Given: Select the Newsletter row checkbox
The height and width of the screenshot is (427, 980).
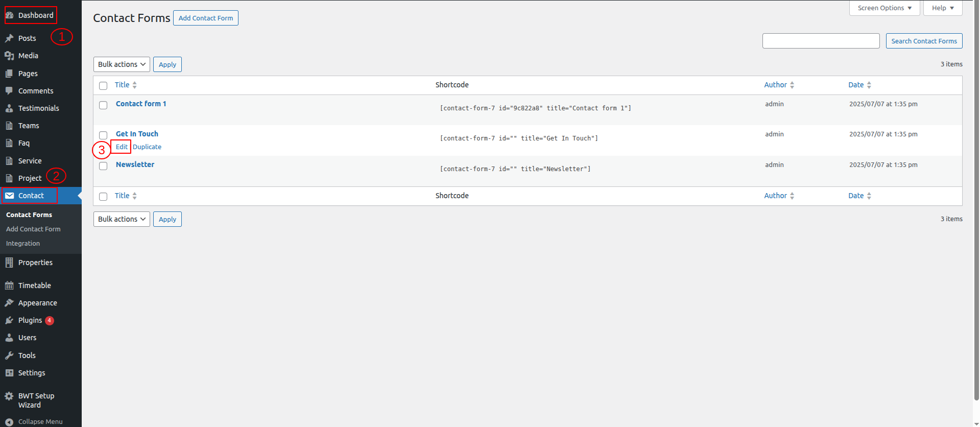Looking at the screenshot, I should 103,166.
